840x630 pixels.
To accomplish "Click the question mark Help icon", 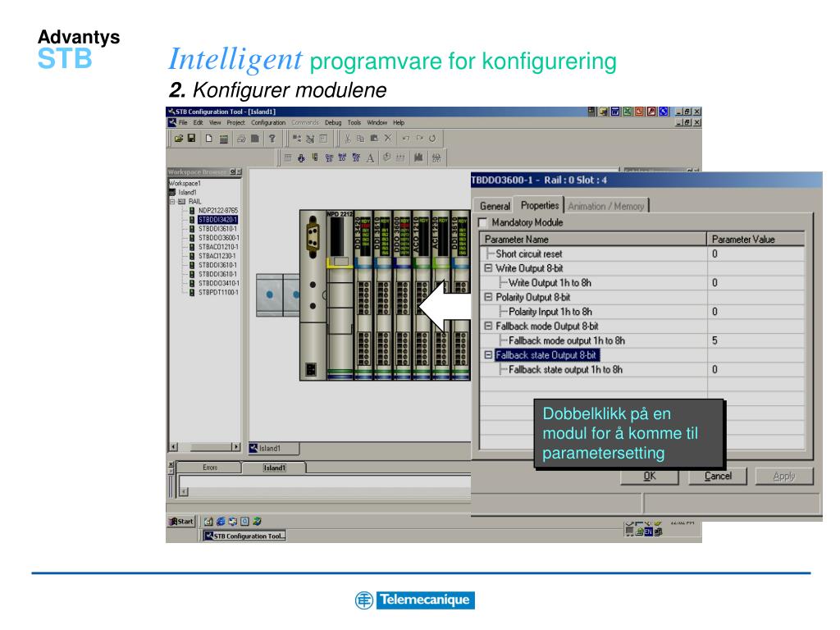I will point(272,138).
